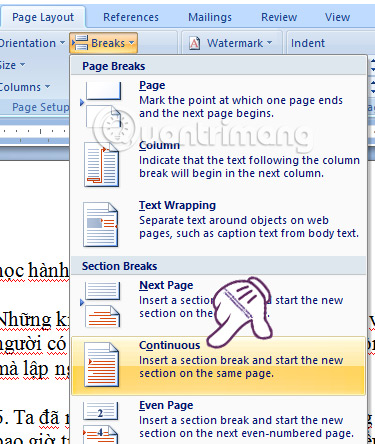Switch to the References tab
Screen dimensions: 375x444
131,17
